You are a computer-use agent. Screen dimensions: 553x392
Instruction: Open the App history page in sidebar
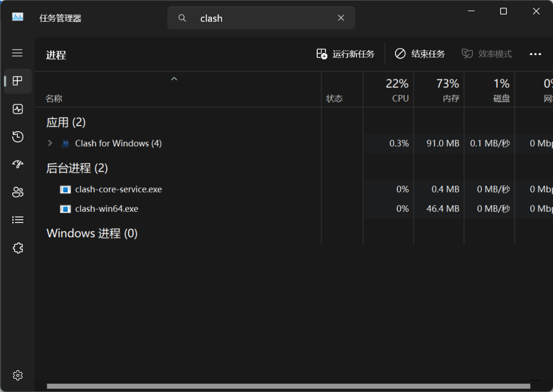tap(18, 137)
